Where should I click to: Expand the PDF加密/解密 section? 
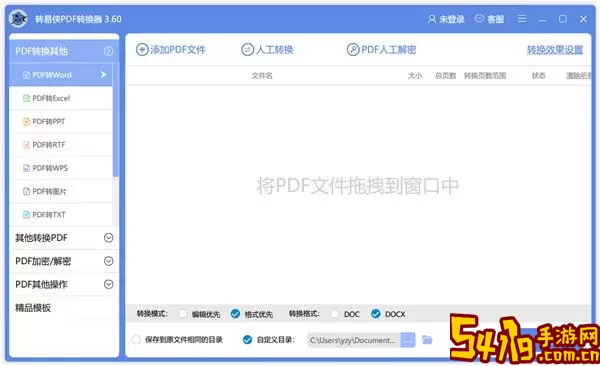click(109, 261)
